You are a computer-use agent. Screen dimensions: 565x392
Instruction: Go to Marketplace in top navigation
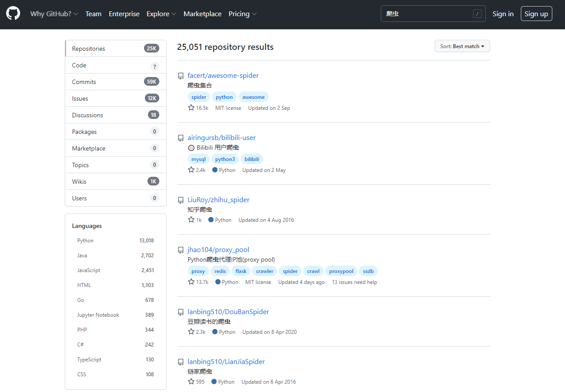click(x=203, y=14)
